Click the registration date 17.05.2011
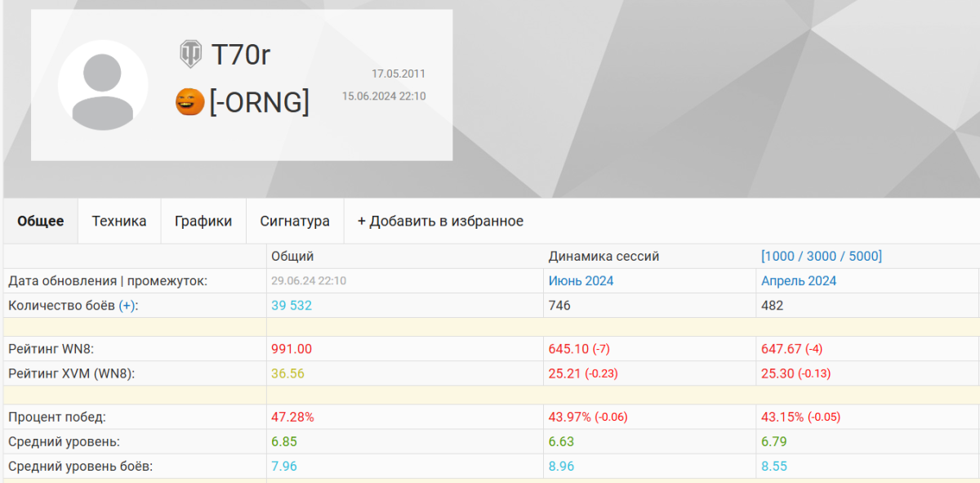This screenshot has width=980, height=483. [x=399, y=74]
